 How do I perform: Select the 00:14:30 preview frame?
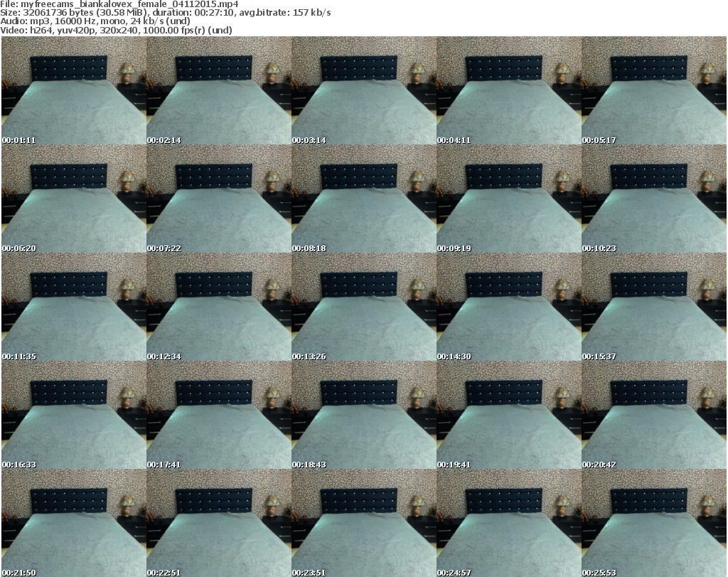509,307
